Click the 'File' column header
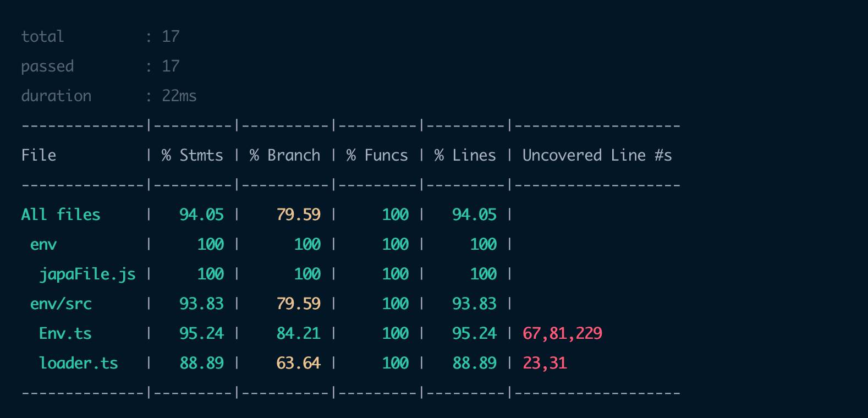868x418 pixels. 39,155
